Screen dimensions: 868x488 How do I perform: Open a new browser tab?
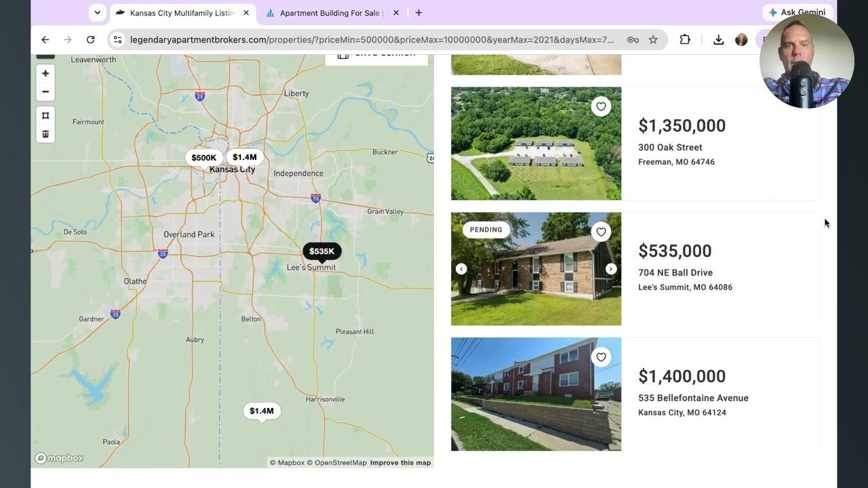(x=418, y=13)
